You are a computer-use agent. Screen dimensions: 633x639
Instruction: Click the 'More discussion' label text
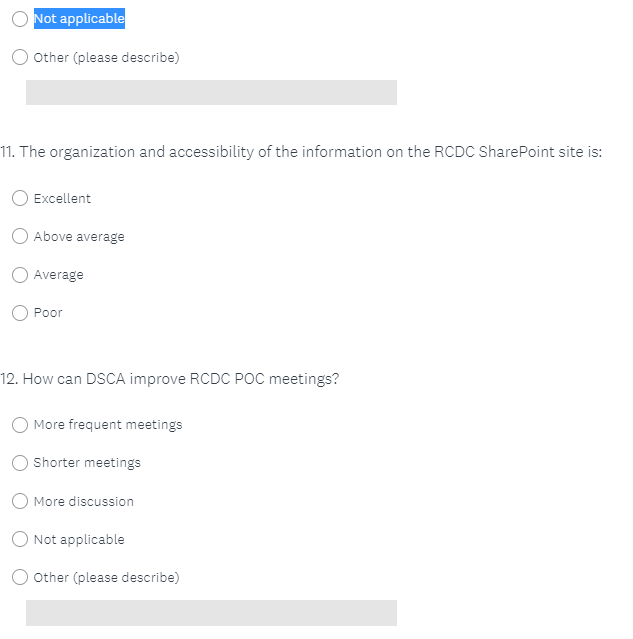point(83,501)
